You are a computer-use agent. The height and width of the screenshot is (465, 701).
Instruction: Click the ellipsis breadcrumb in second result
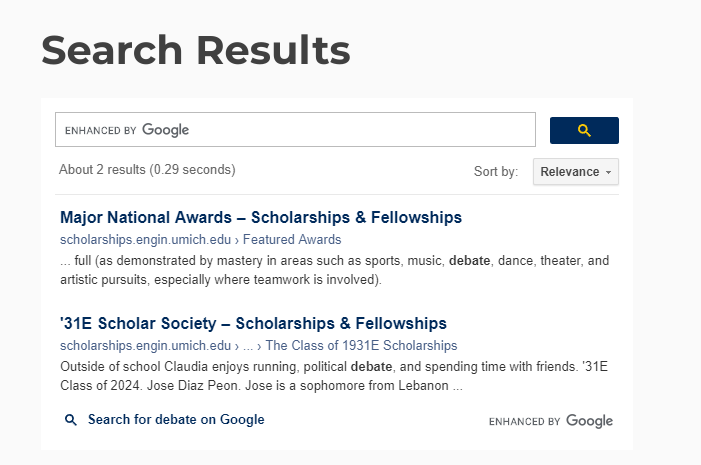coord(248,346)
